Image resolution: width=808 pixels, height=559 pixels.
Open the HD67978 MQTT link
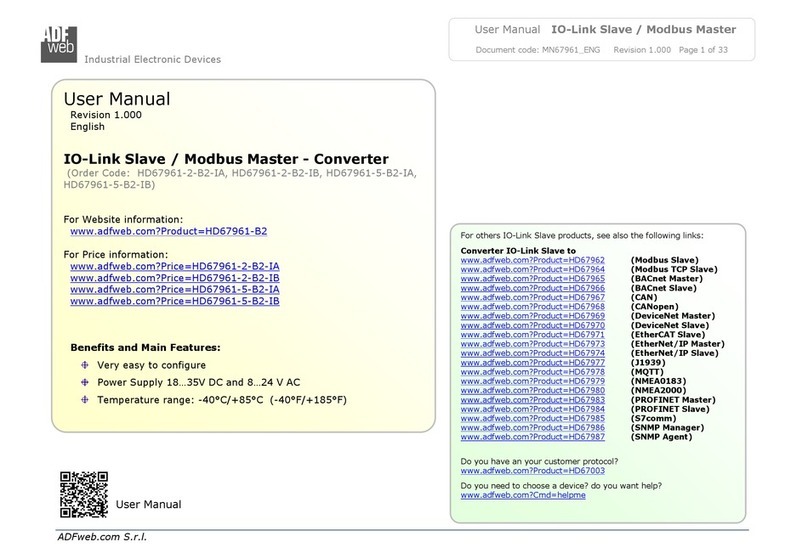point(533,372)
